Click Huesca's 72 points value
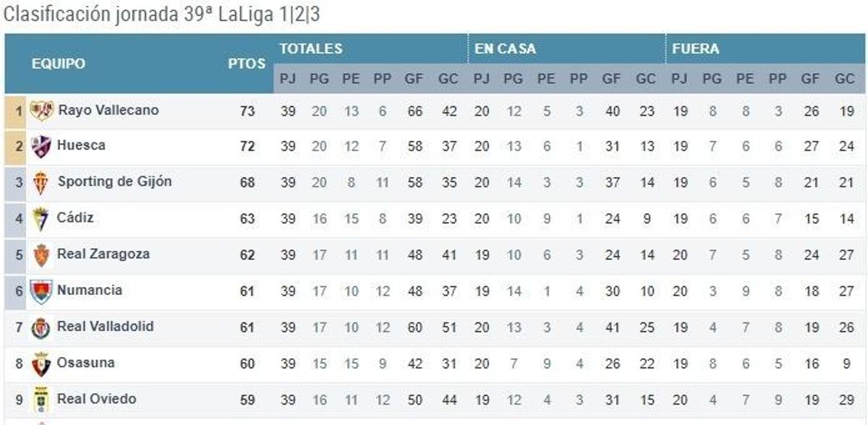The image size is (868, 425). pyautogui.click(x=247, y=147)
